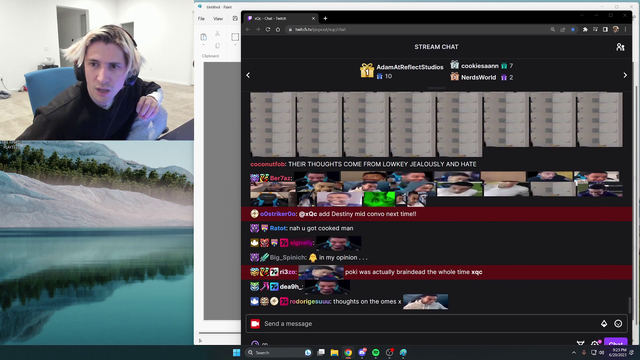Viewport: 640px width, 360px height.
Task: Open the File menu in Paint
Action: coord(201,19)
